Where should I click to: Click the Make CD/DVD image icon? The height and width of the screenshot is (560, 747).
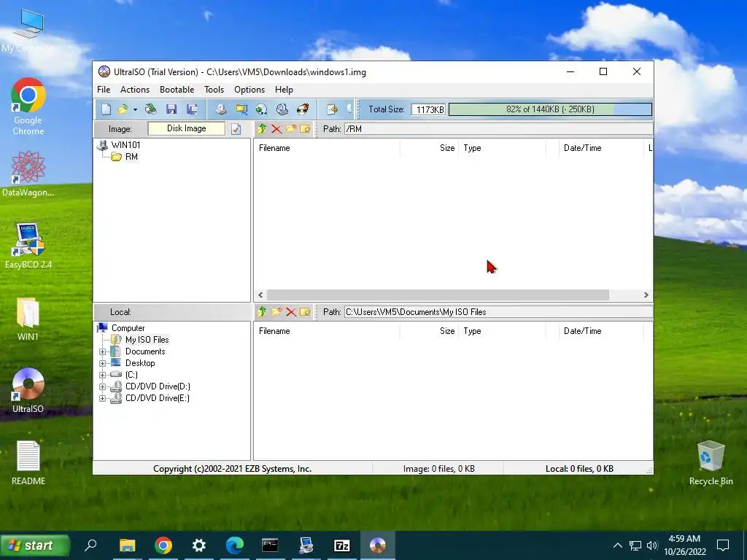[220, 109]
